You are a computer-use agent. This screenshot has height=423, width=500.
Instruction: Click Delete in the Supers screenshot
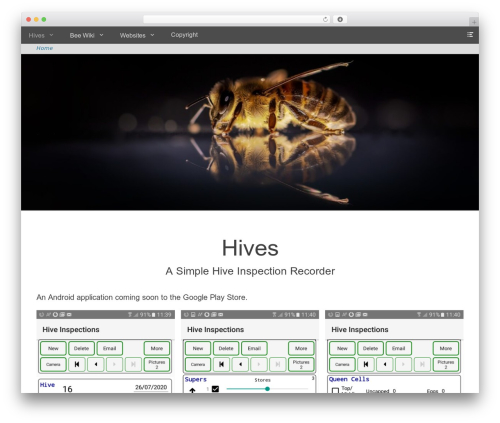[x=226, y=348]
